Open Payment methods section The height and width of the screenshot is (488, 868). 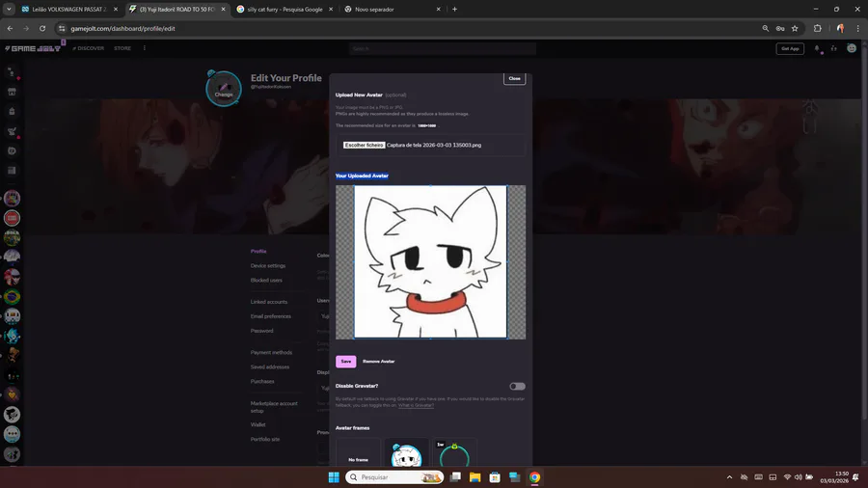(x=271, y=352)
